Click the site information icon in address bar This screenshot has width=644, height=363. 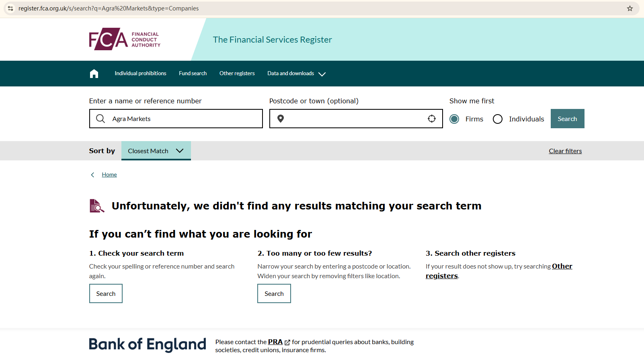[10, 8]
